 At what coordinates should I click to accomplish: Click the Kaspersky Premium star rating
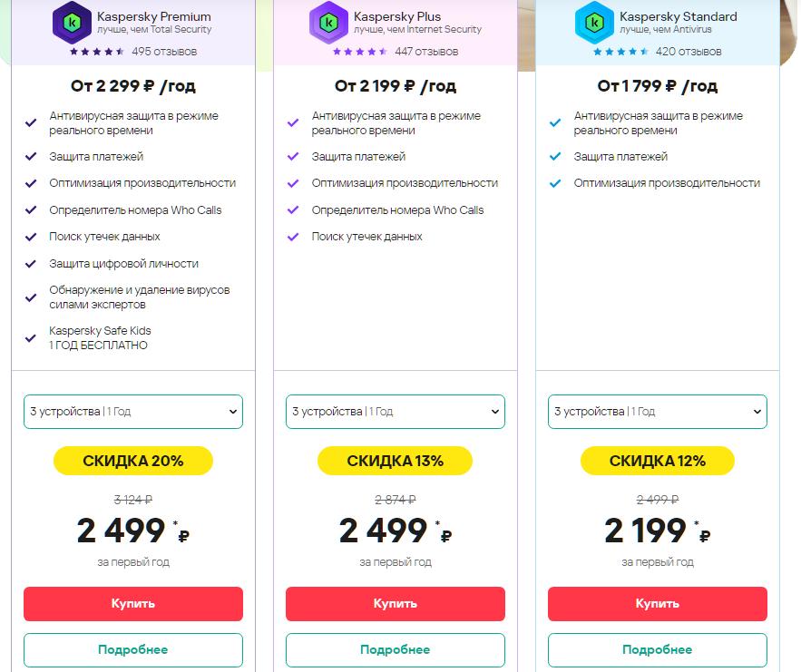click(96, 52)
